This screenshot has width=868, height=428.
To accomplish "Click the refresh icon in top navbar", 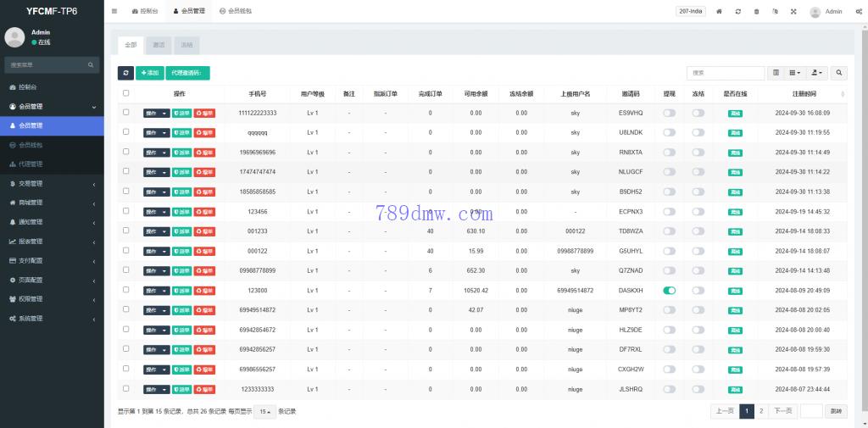I will 738,12.
